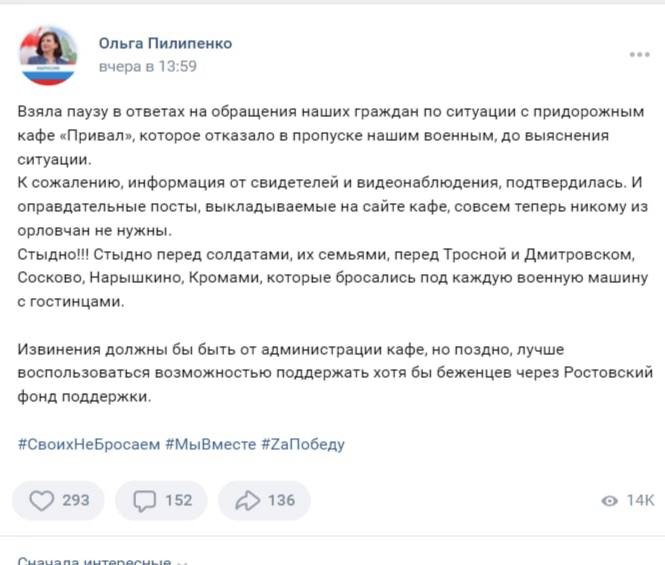This screenshot has height=565, width=665.
Task: Click chevron beside Сначала интересные
Action: pyautogui.click(x=182, y=562)
